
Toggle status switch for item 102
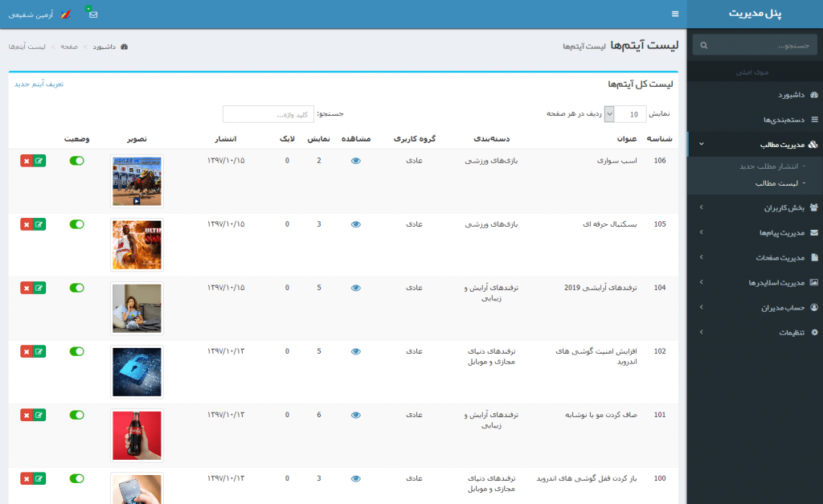tap(76, 351)
